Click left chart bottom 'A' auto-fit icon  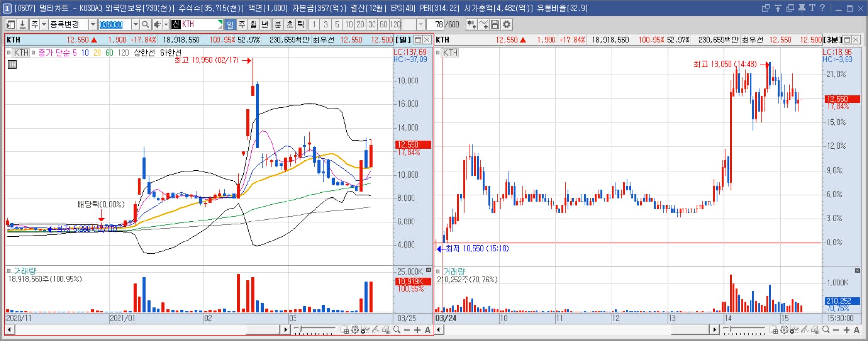point(427,330)
